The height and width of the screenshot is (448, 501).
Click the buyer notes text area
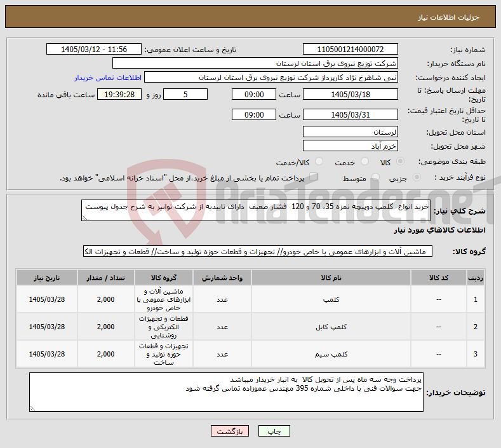(226, 392)
